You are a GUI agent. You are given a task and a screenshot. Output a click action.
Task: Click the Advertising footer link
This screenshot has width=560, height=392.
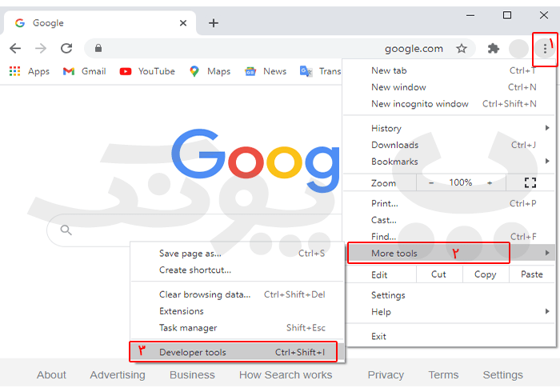pos(118,375)
